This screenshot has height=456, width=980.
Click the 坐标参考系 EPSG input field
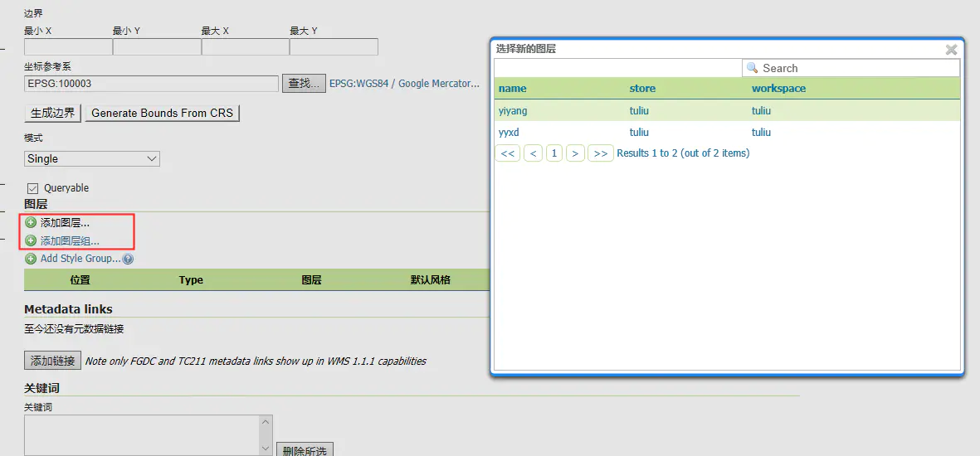151,83
